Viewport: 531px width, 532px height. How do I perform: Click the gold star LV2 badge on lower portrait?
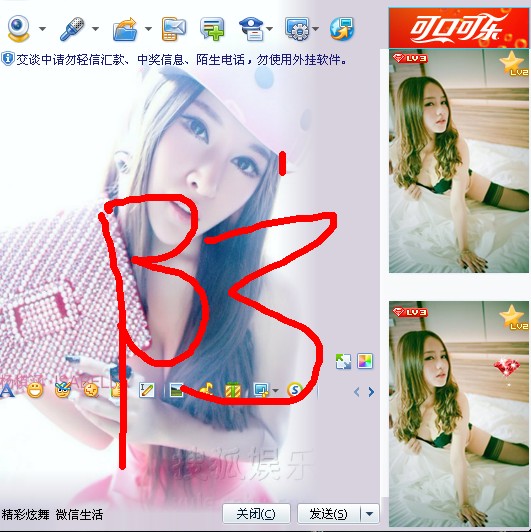(x=513, y=317)
